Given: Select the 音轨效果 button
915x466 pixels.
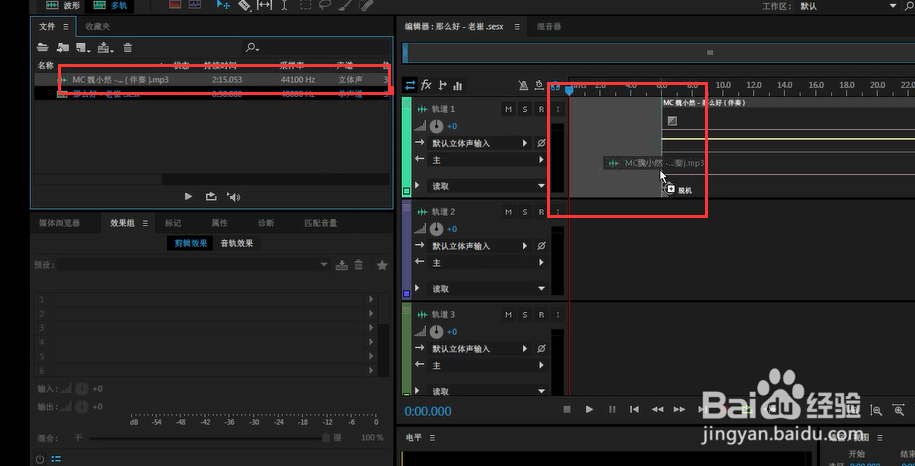Looking at the screenshot, I should (237, 243).
